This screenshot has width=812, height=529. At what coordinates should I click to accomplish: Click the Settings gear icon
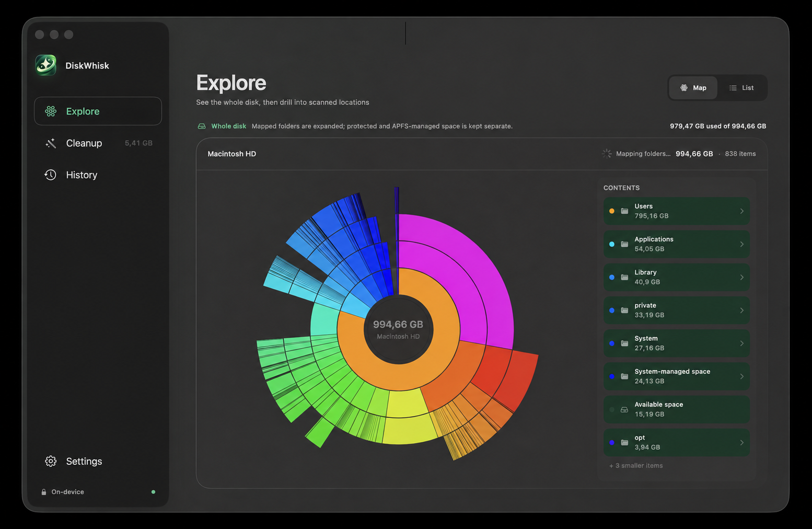[51, 461]
